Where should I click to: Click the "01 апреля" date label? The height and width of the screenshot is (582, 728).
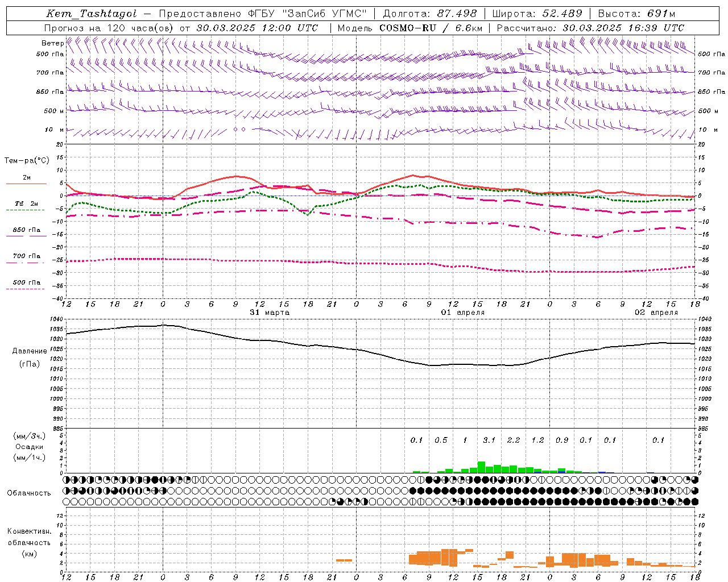click(463, 313)
